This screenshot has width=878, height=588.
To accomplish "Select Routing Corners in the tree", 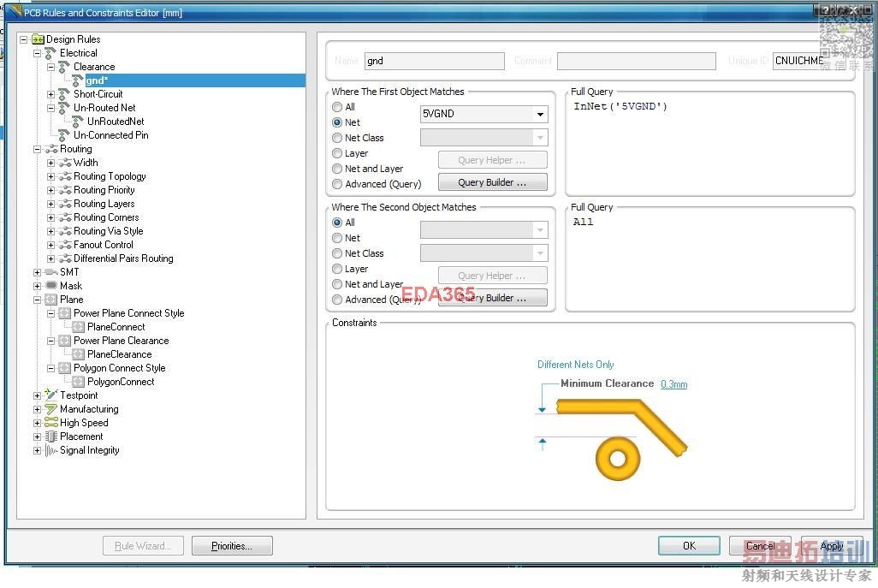I will click(x=106, y=217).
